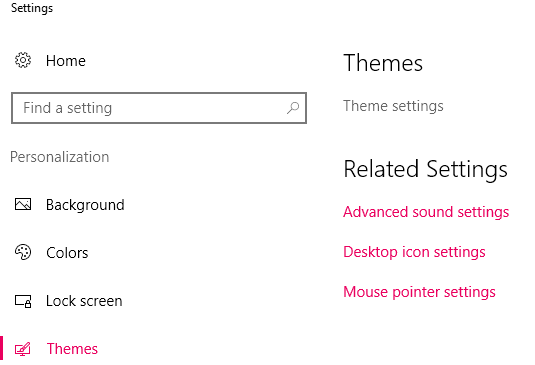Open Desktop icon settings link
The width and height of the screenshot is (535, 365).
(x=414, y=252)
